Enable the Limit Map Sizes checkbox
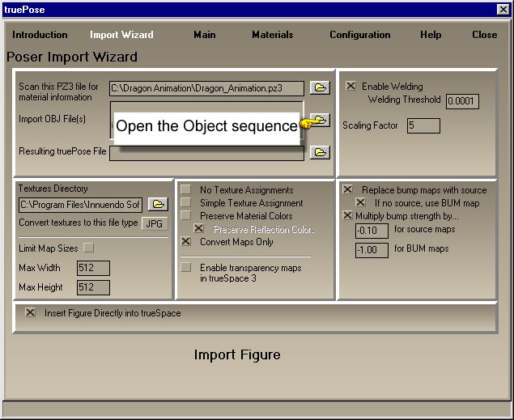 point(89,248)
